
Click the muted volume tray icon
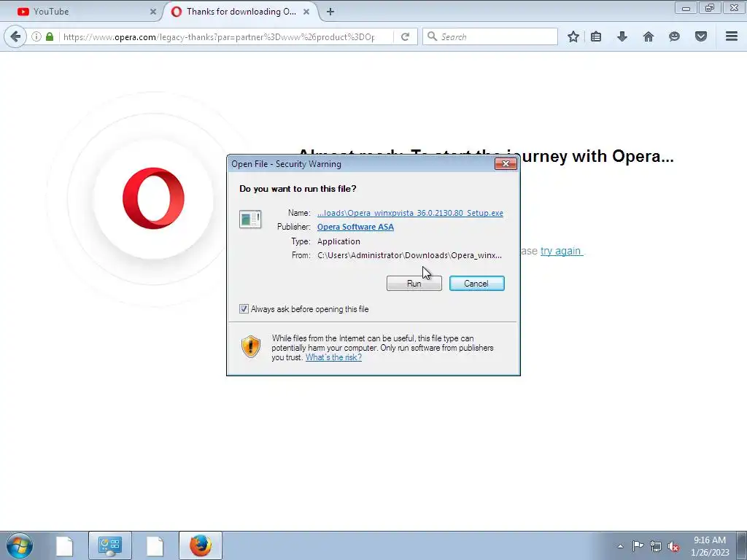[x=673, y=546]
